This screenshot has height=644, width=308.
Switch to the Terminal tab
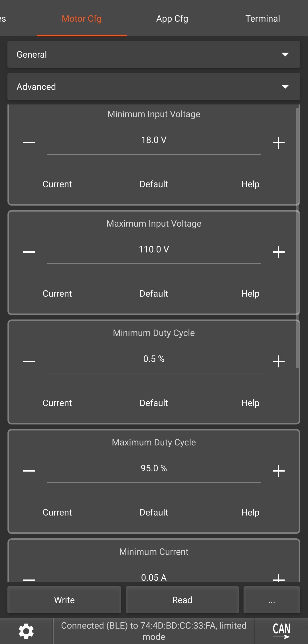tap(262, 19)
